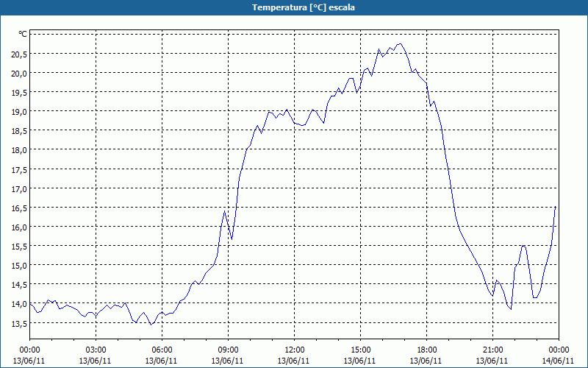Select the 15,0 y-axis label
Image resolution: width=588 pixels, height=368 pixels.
tap(19, 266)
